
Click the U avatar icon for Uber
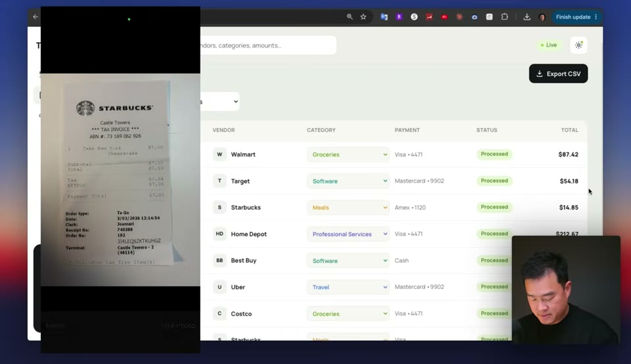(220, 286)
